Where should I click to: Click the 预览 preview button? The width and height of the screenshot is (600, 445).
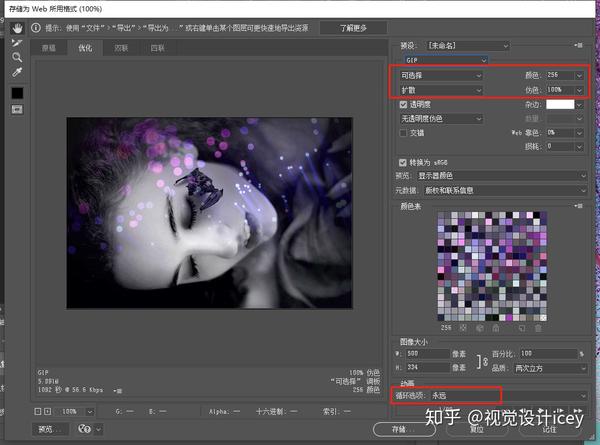[x=50, y=429]
